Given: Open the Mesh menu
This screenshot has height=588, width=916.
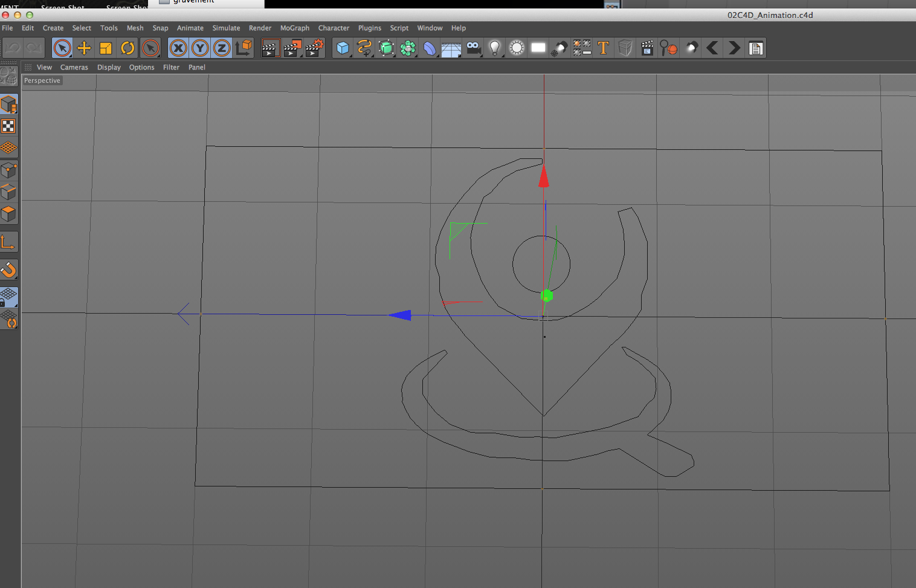Looking at the screenshot, I should point(135,28).
